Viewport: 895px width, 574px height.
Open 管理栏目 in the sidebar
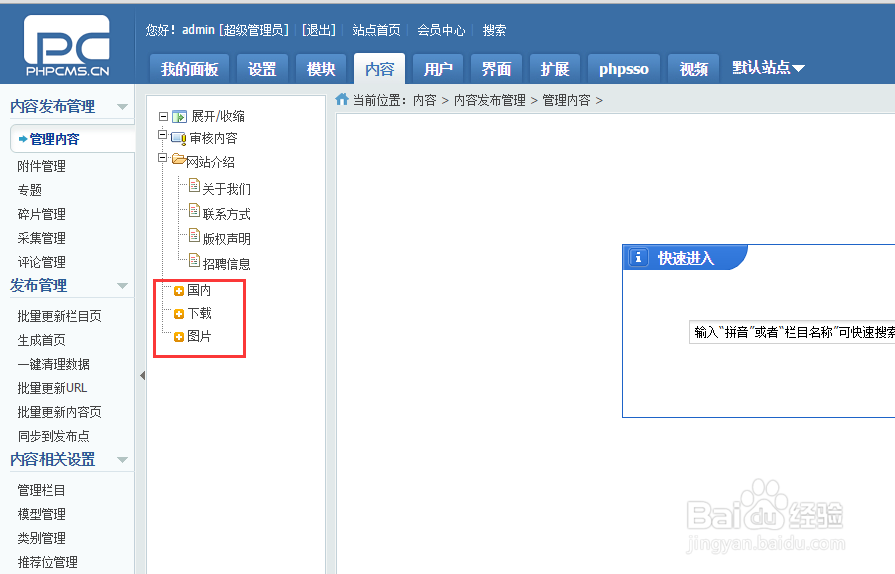point(42,490)
